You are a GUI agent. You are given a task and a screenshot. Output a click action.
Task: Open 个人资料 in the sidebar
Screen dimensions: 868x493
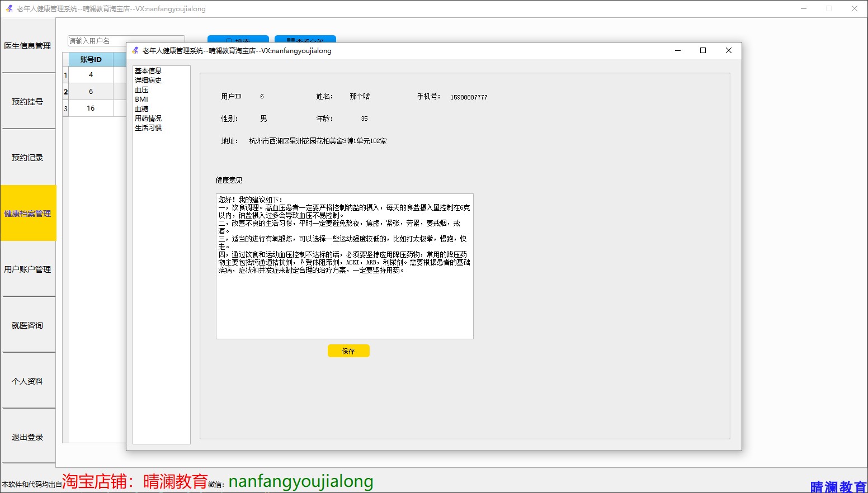click(x=27, y=381)
